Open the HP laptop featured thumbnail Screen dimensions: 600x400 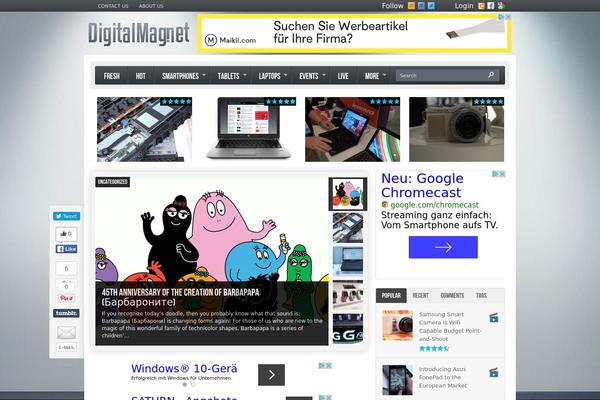[x=248, y=129]
